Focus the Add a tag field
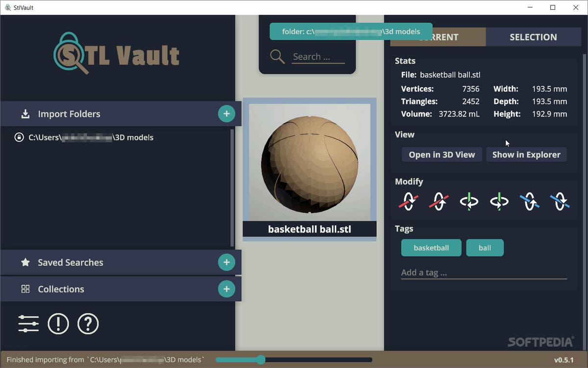Screen dimensions: 588x368 [484, 273]
